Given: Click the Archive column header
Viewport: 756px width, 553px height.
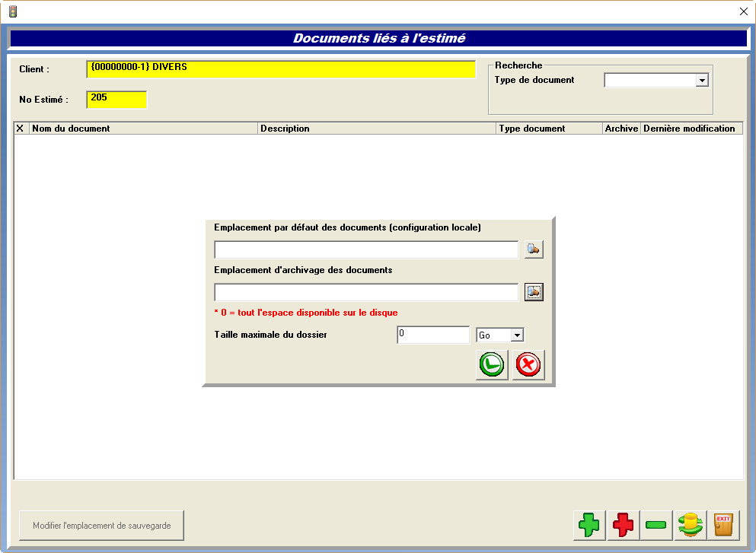Looking at the screenshot, I should pyautogui.click(x=621, y=129).
